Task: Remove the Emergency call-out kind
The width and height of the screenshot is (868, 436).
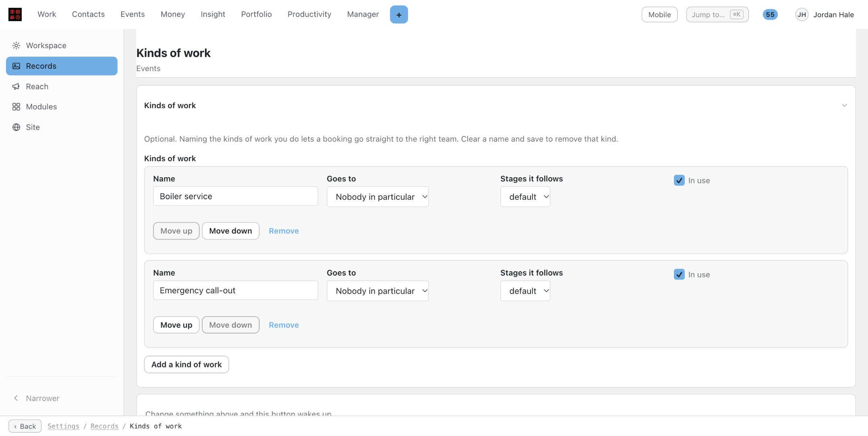Action: [284, 325]
